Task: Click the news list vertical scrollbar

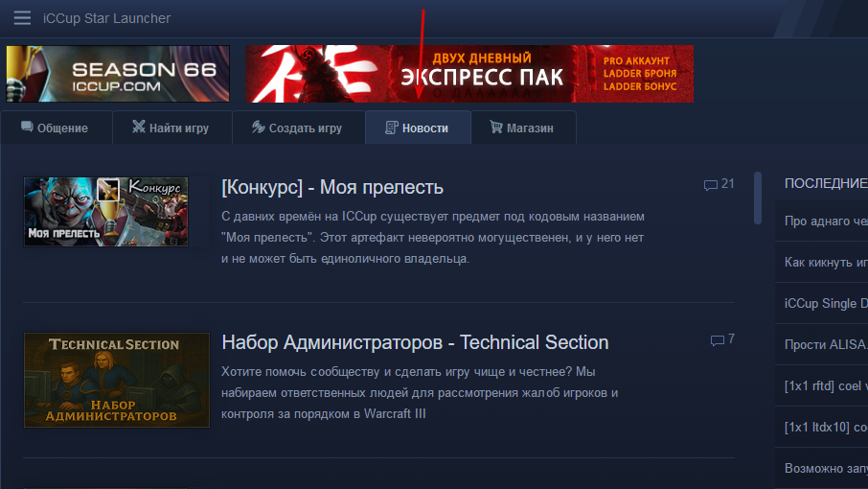Action: tap(758, 198)
